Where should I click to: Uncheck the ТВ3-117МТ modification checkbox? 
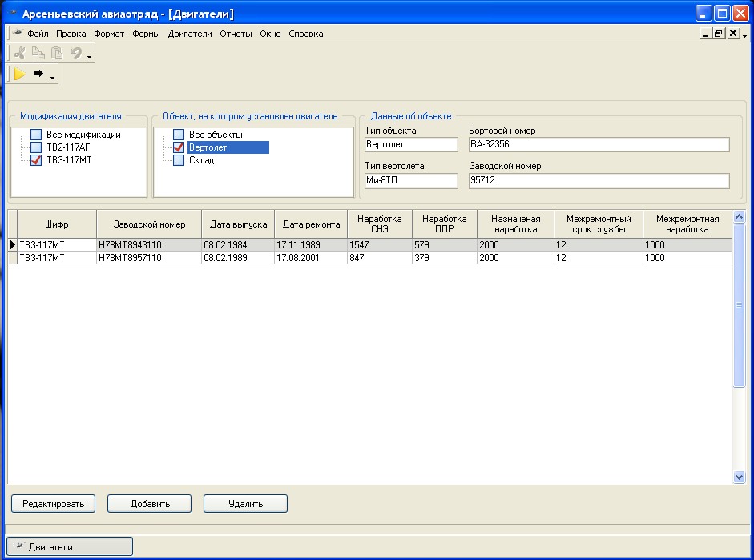click(x=36, y=160)
